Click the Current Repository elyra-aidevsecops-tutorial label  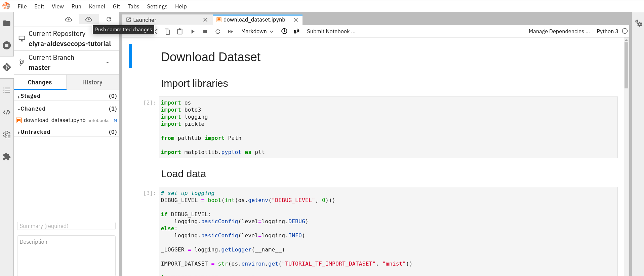click(67, 39)
